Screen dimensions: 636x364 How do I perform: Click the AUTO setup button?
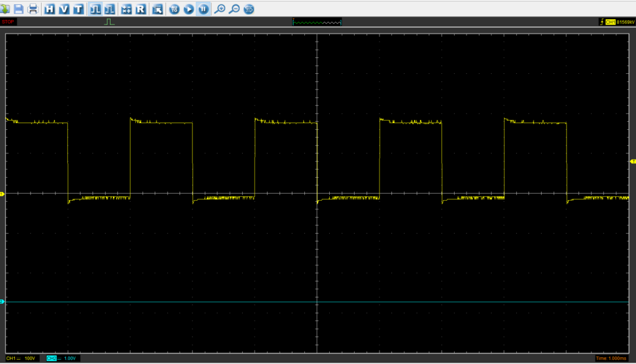175,9
